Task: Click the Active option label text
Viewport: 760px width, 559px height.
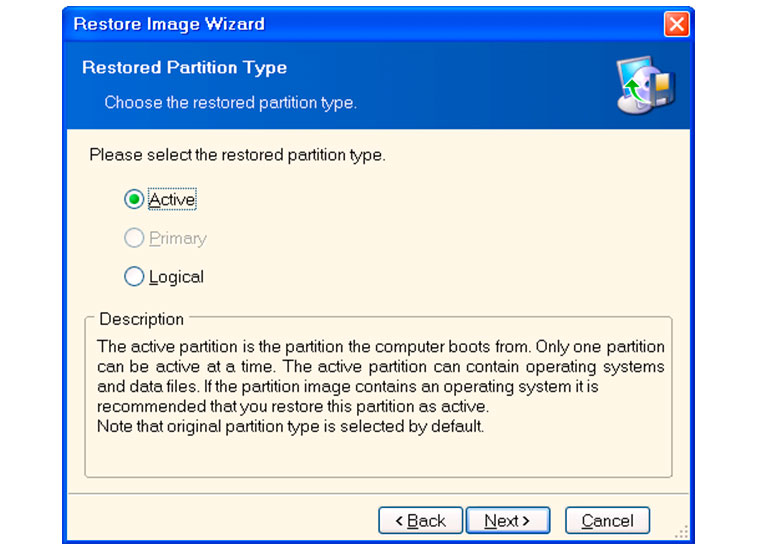Action: pyautogui.click(x=172, y=199)
